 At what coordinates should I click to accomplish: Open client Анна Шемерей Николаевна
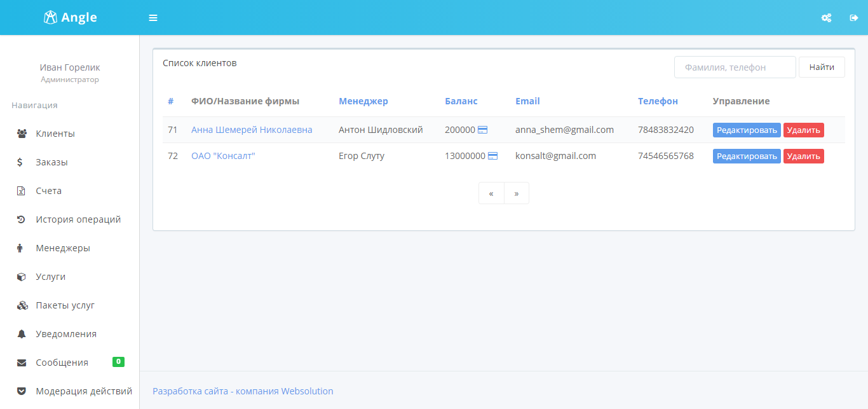pos(251,129)
